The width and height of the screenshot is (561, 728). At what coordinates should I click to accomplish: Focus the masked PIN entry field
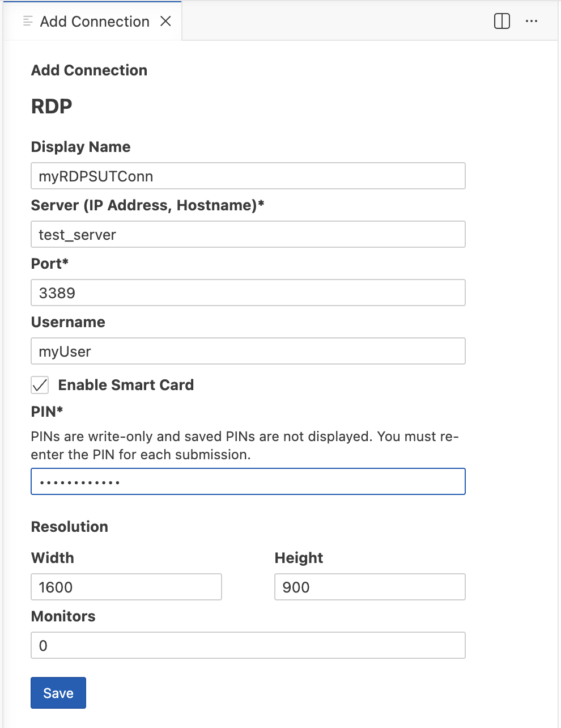click(x=248, y=481)
